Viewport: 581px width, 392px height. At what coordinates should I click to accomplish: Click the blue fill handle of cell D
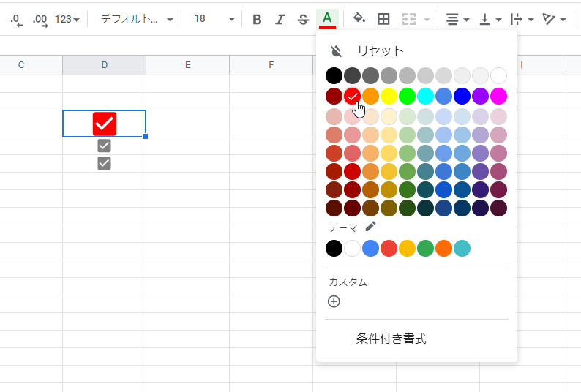click(x=145, y=136)
